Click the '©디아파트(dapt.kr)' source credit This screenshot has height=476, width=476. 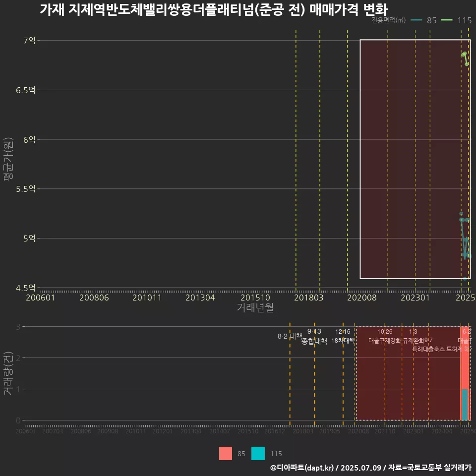point(302,468)
